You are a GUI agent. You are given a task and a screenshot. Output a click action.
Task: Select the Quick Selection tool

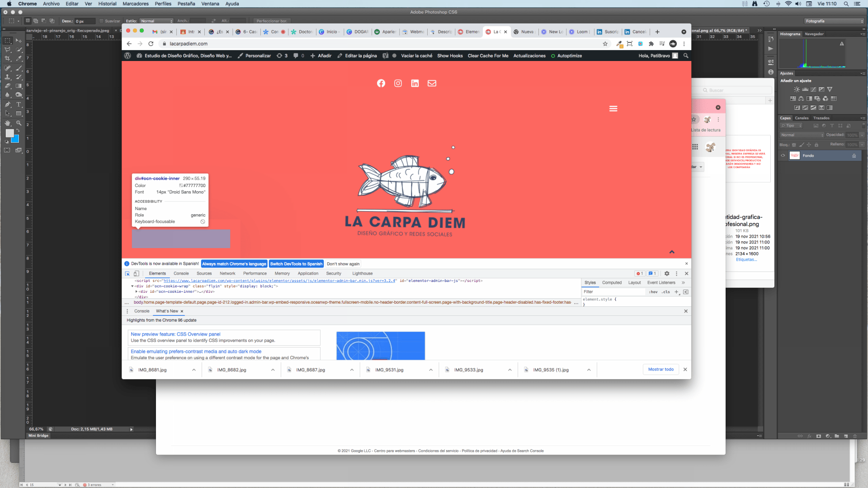(x=19, y=50)
